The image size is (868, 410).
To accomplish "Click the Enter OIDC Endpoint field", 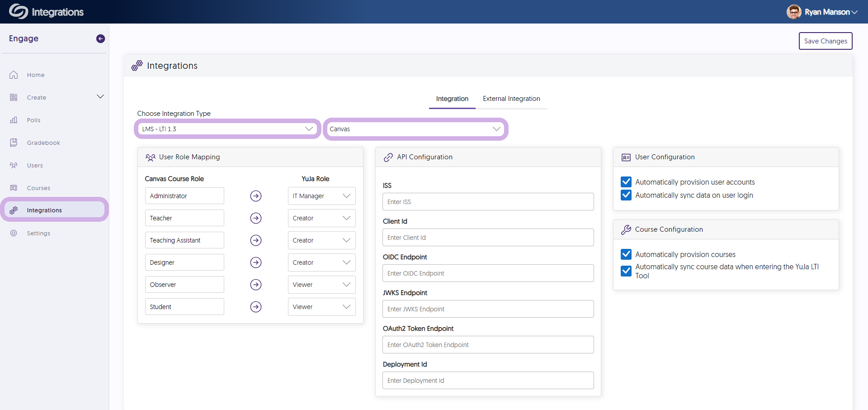I will pyautogui.click(x=488, y=273).
